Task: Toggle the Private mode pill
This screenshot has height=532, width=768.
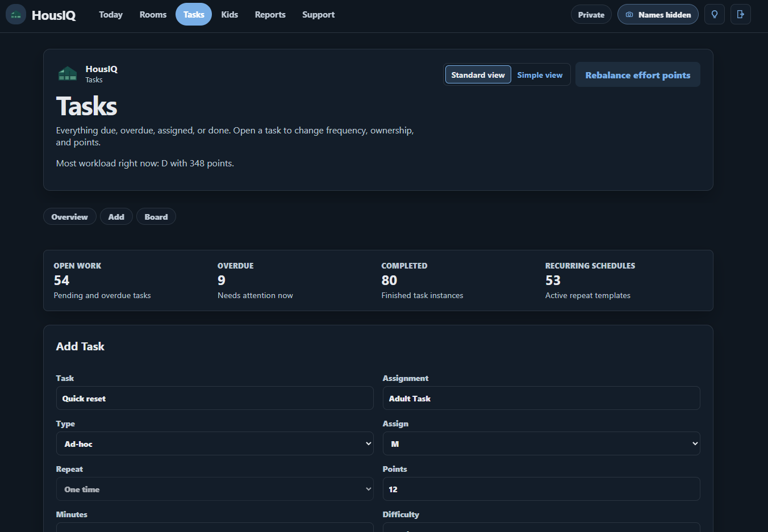Action: pyautogui.click(x=591, y=14)
